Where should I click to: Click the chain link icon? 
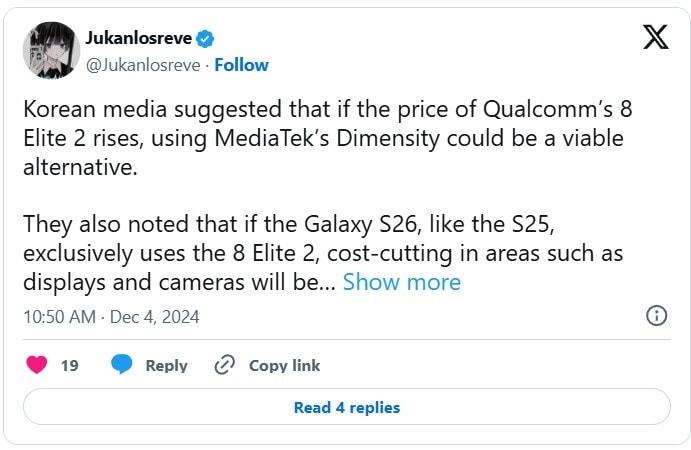(x=225, y=365)
